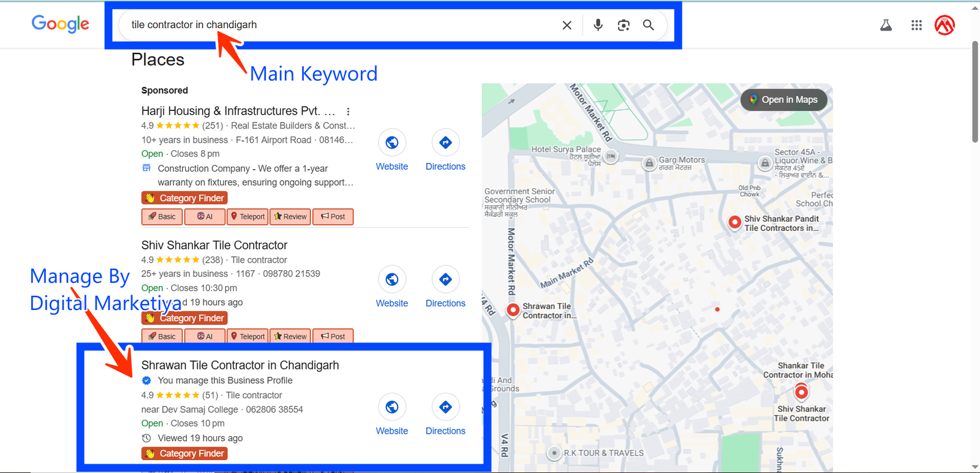Open Search Labs flask icon
This screenshot has width=980, height=473.
(x=886, y=25)
